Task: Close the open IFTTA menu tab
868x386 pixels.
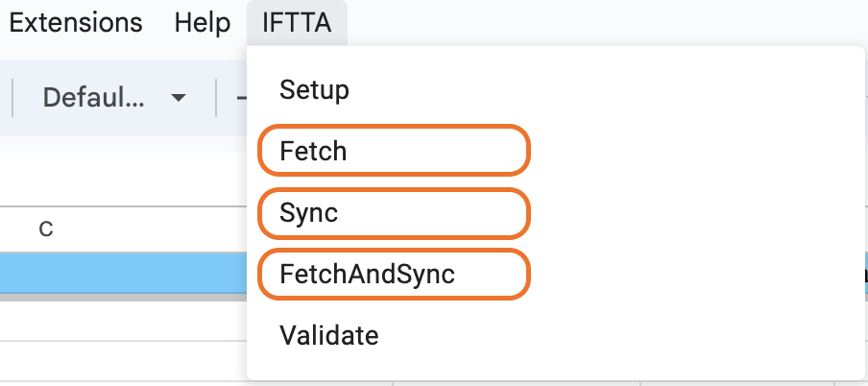Action: click(x=297, y=22)
